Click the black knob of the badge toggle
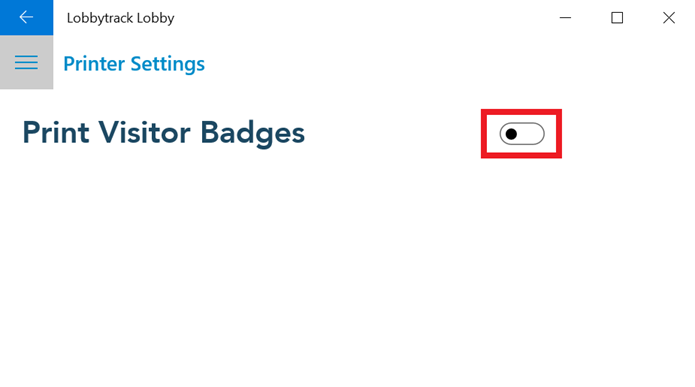 point(511,134)
